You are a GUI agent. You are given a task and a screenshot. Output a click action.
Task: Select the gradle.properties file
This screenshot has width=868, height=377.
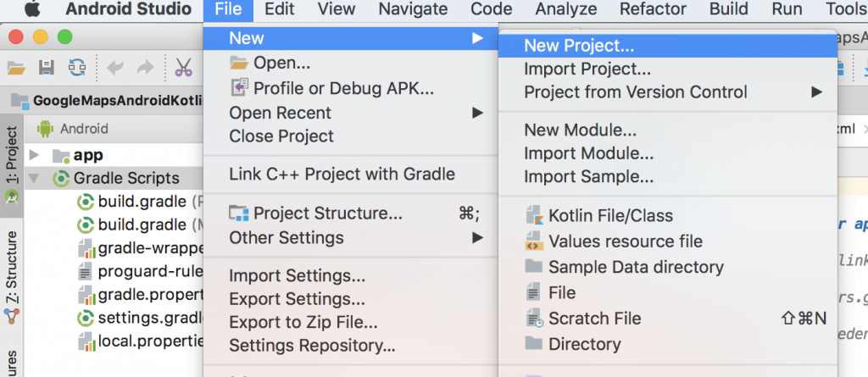pos(142,296)
